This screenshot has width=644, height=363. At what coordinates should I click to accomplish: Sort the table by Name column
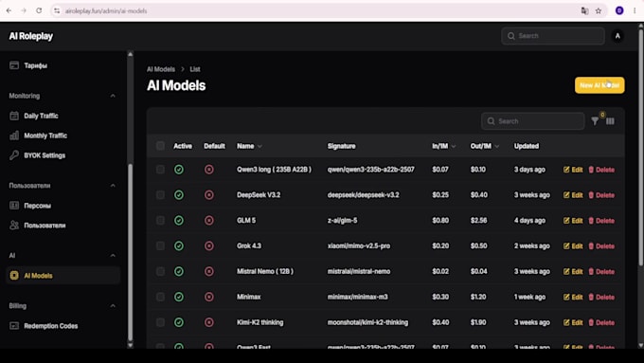[x=249, y=146]
